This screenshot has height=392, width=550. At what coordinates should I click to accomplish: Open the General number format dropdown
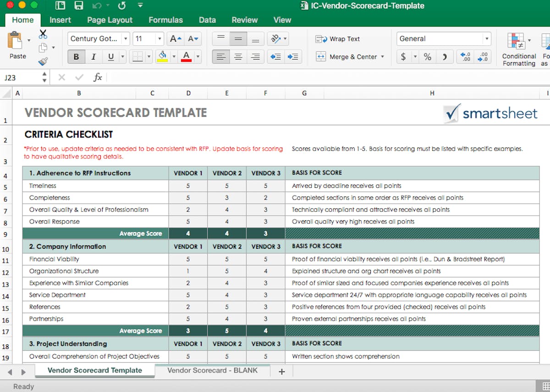(x=487, y=38)
